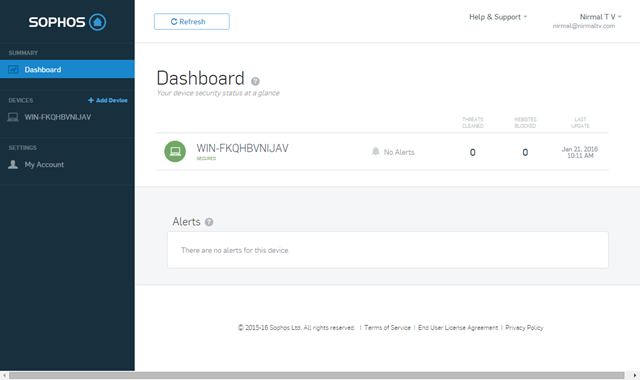Click the No Alerts text
Screen dimensions: 640x380
(399, 152)
